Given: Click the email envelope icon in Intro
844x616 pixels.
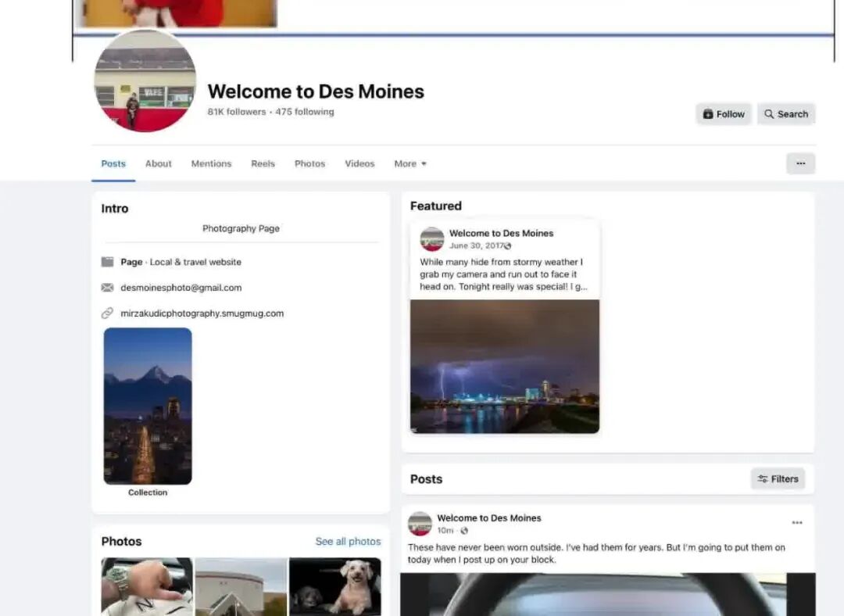Looking at the screenshot, I should (x=108, y=288).
